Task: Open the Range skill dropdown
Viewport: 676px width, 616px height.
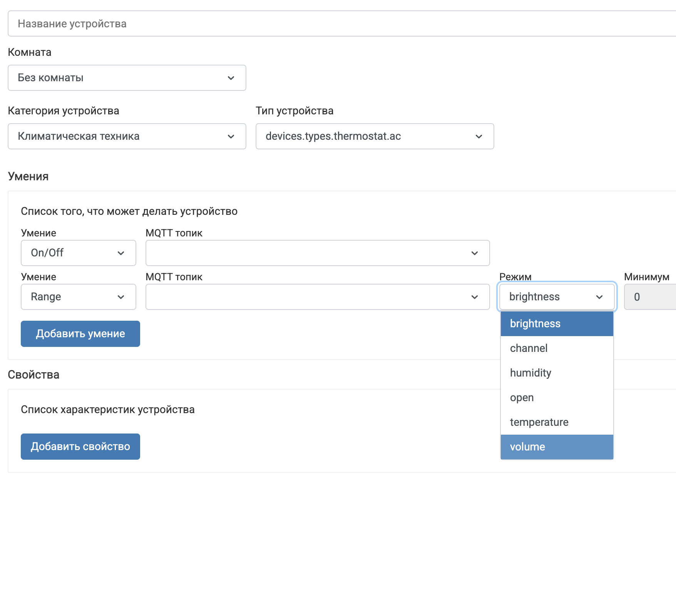Action: coord(78,297)
